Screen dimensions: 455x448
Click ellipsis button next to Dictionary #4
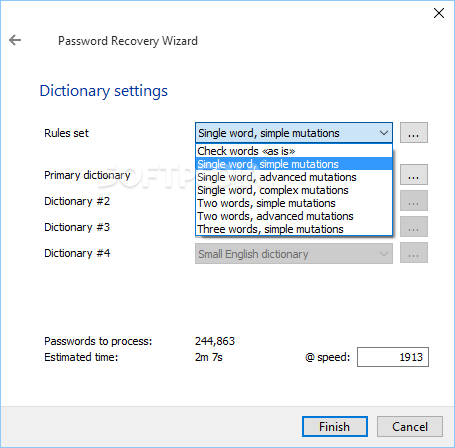coord(414,253)
